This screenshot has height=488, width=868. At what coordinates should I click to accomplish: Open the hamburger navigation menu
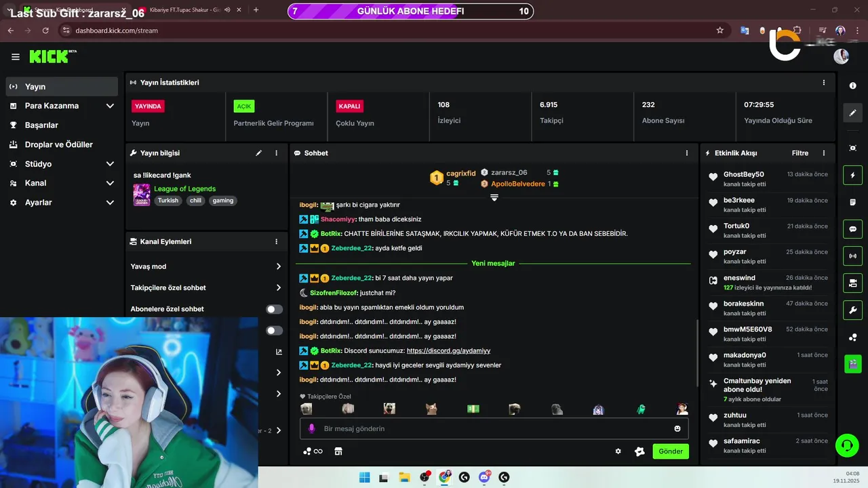15,57
